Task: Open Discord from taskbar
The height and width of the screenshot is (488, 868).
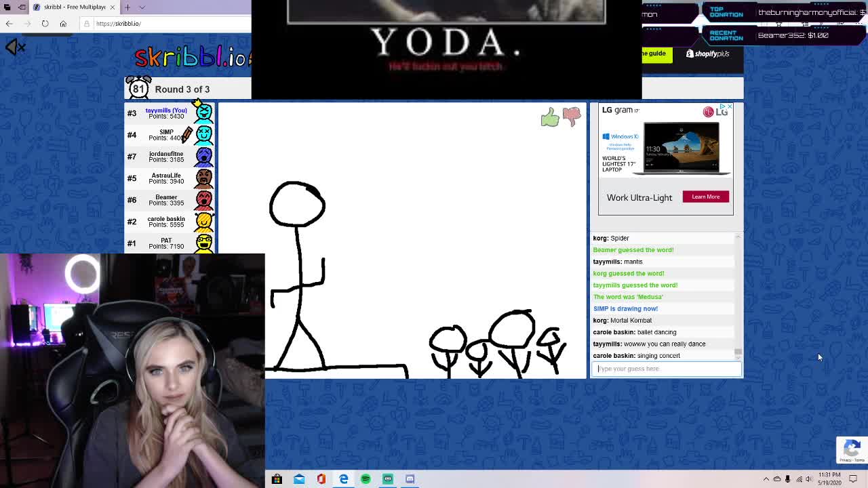Action: [410, 479]
